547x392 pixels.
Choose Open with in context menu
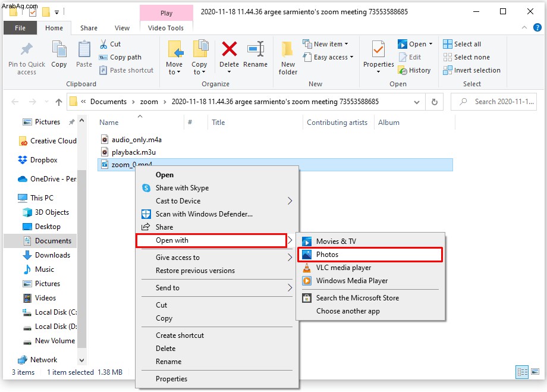click(212, 240)
